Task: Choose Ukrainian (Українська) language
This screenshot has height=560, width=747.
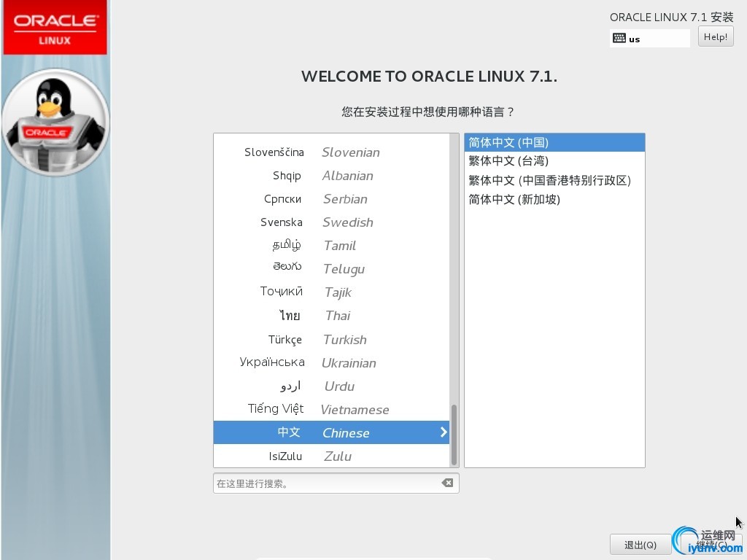Action: pos(332,363)
